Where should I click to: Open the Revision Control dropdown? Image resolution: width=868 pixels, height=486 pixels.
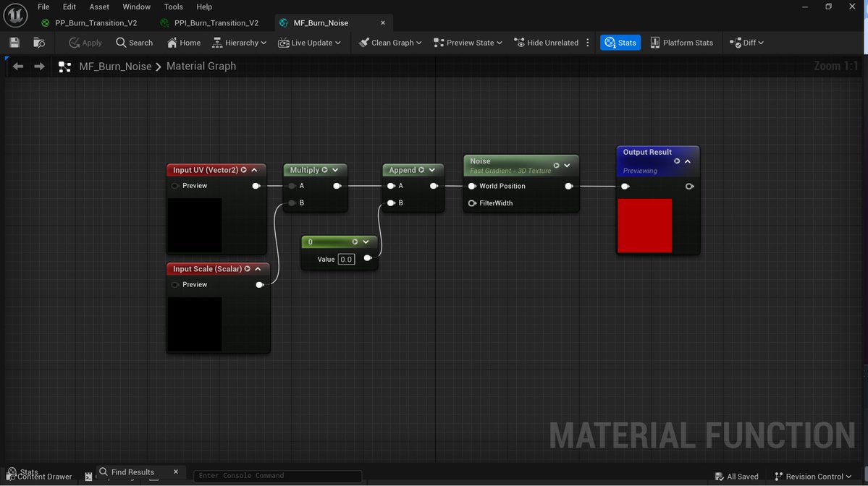[x=813, y=477]
